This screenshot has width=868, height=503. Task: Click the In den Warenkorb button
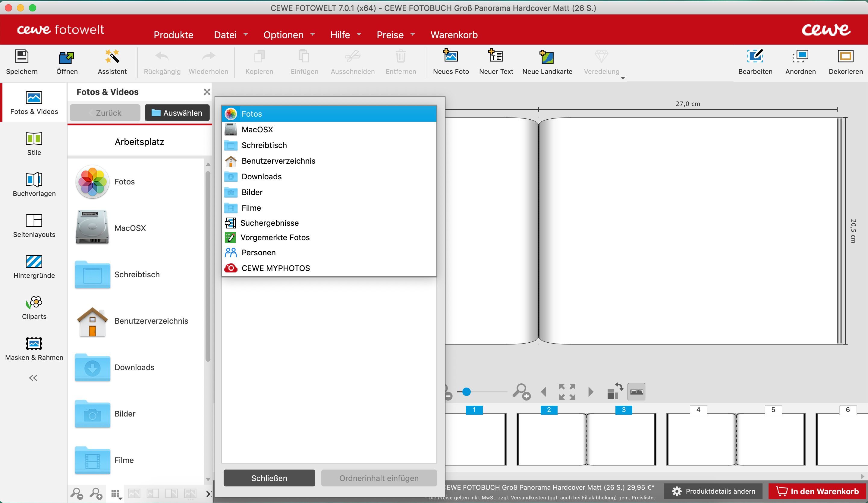tap(818, 491)
